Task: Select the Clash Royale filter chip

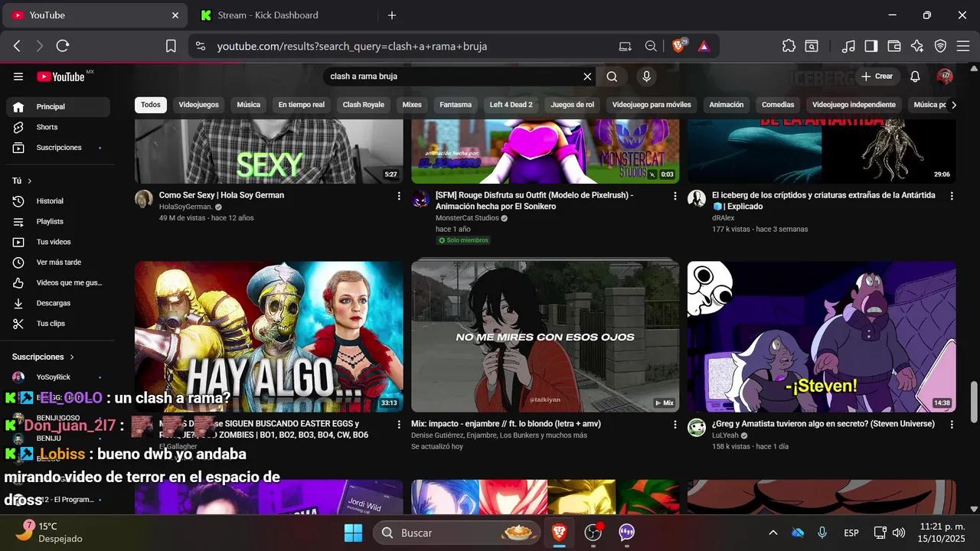Action: 364,105
